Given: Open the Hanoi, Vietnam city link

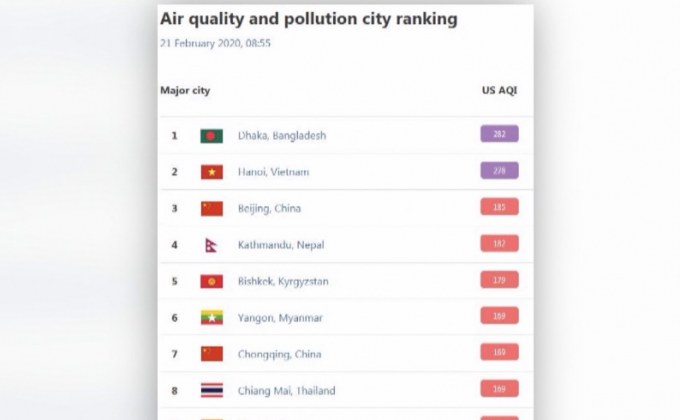Looking at the screenshot, I should click(273, 172).
